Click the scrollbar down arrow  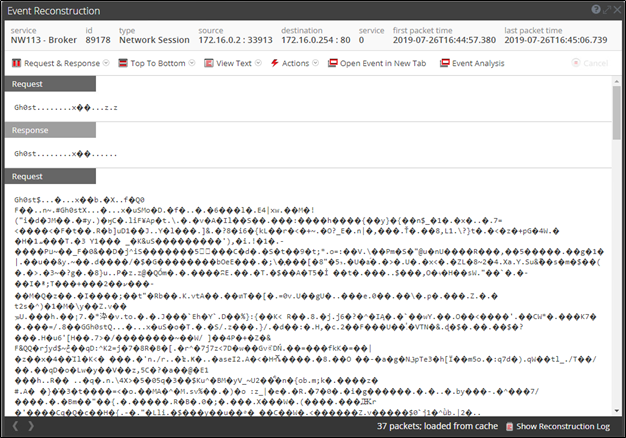click(617, 411)
